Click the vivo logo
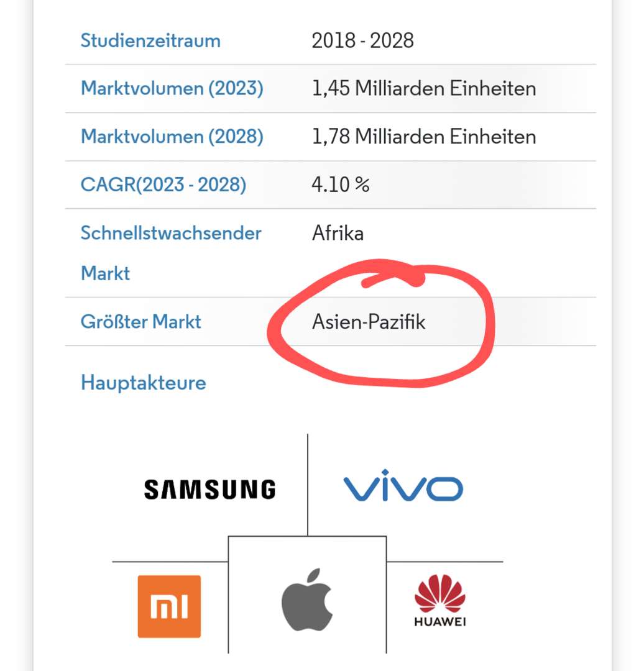The width and height of the screenshot is (644, 671). [x=403, y=488]
